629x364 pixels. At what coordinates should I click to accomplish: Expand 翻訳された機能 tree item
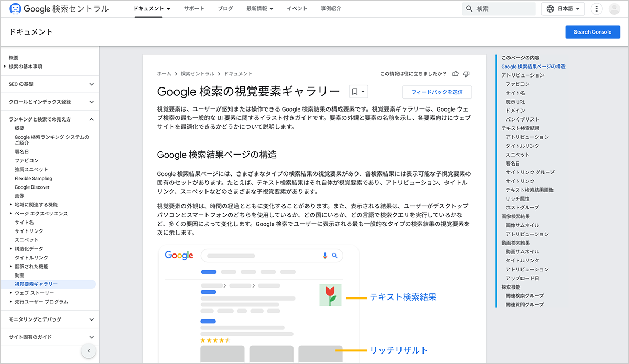pyautogui.click(x=11, y=267)
